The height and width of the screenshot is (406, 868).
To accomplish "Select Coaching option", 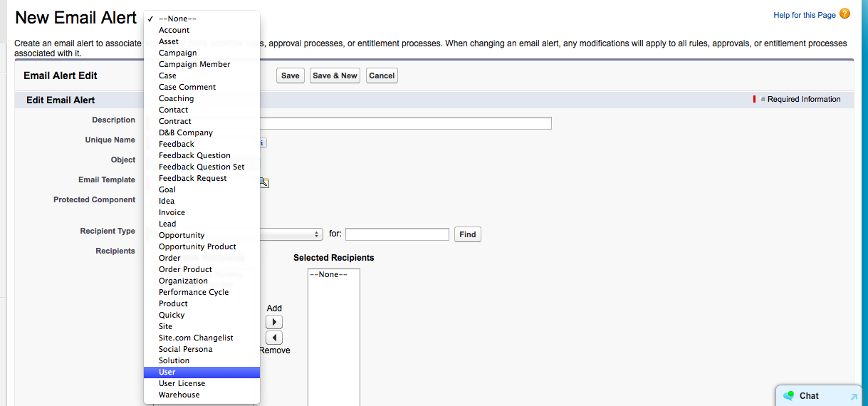I will pos(202,98).
